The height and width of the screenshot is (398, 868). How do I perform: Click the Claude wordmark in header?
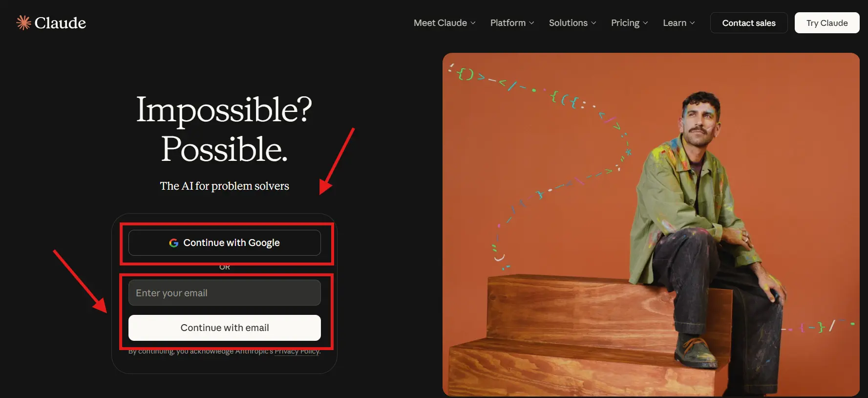(60, 23)
